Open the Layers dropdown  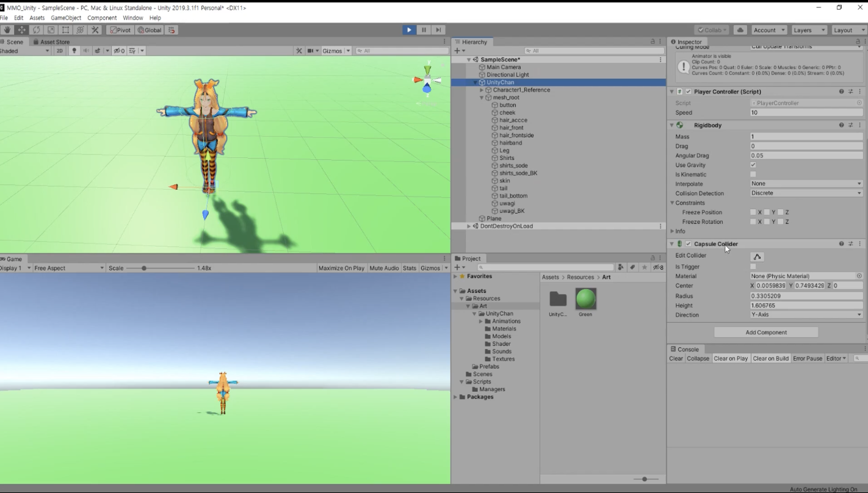809,30
